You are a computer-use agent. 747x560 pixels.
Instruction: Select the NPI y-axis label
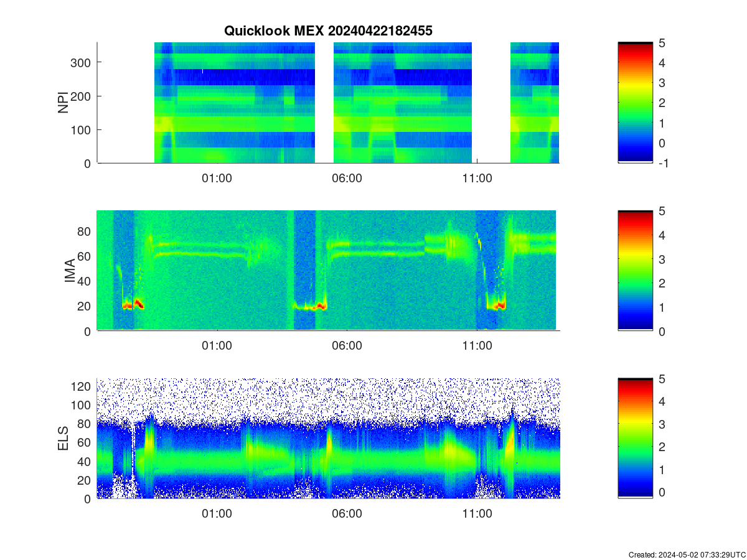point(63,103)
